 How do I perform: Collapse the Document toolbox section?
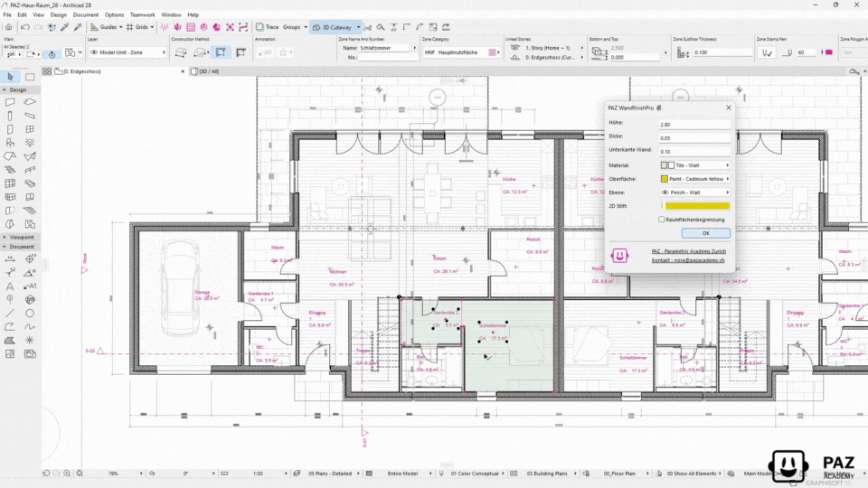pyautogui.click(x=5, y=247)
